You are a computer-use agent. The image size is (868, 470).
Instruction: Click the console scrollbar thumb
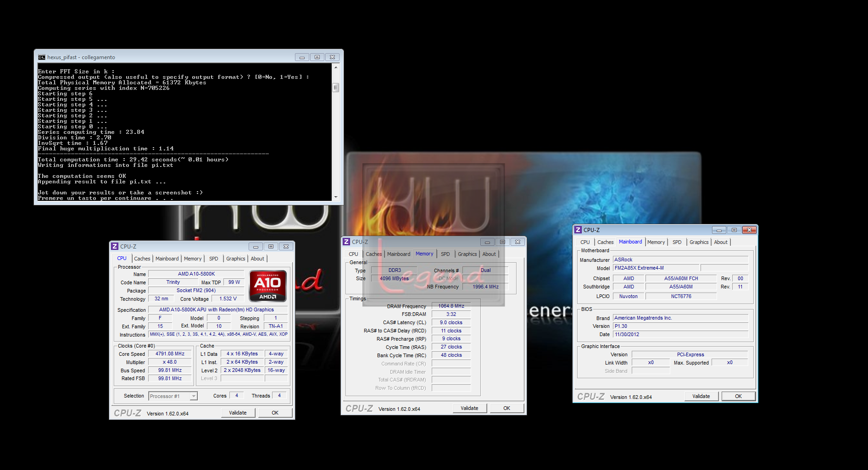click(336, 88)
